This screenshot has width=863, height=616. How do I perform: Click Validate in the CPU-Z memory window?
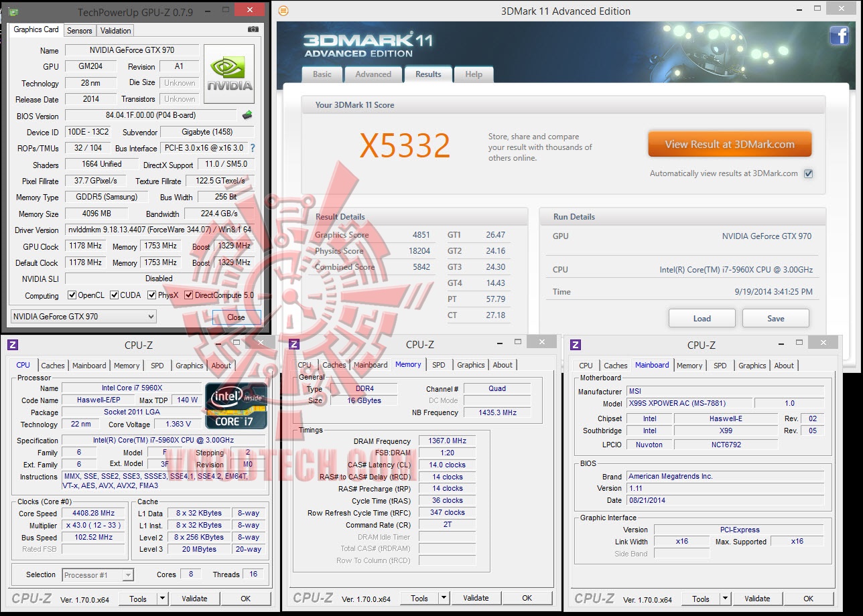click(476, 599)
